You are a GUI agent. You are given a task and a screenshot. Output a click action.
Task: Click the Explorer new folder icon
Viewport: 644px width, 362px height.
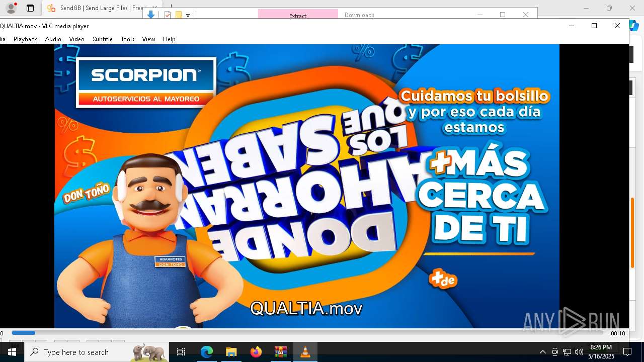pyautogui.click(x=179, y=15)
